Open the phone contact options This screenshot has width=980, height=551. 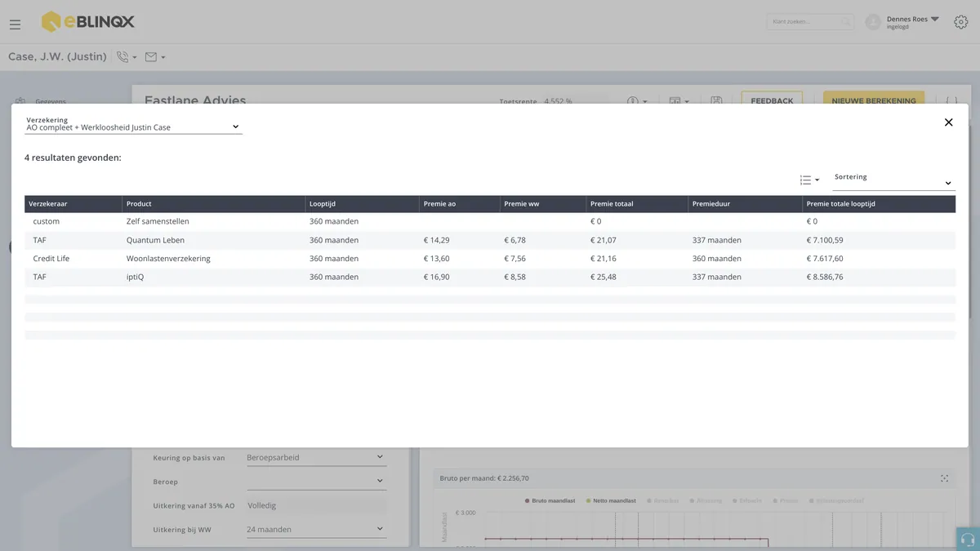pyautogui.click(x=127, y=57)
